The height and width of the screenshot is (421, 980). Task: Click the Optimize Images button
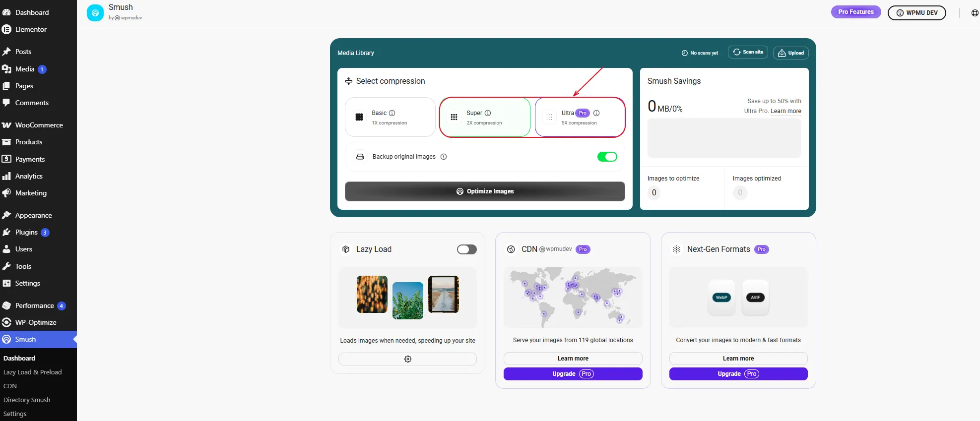(x=485, y=191)
